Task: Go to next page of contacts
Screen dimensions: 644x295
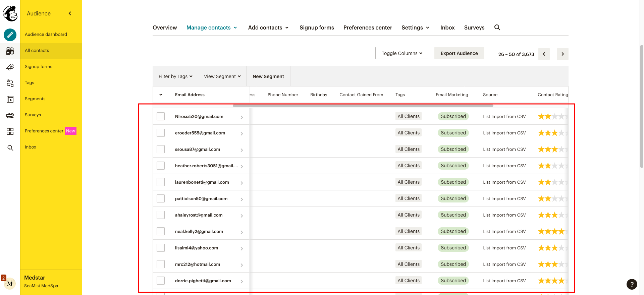Action: pyautogui.click(x=562, y=54)
